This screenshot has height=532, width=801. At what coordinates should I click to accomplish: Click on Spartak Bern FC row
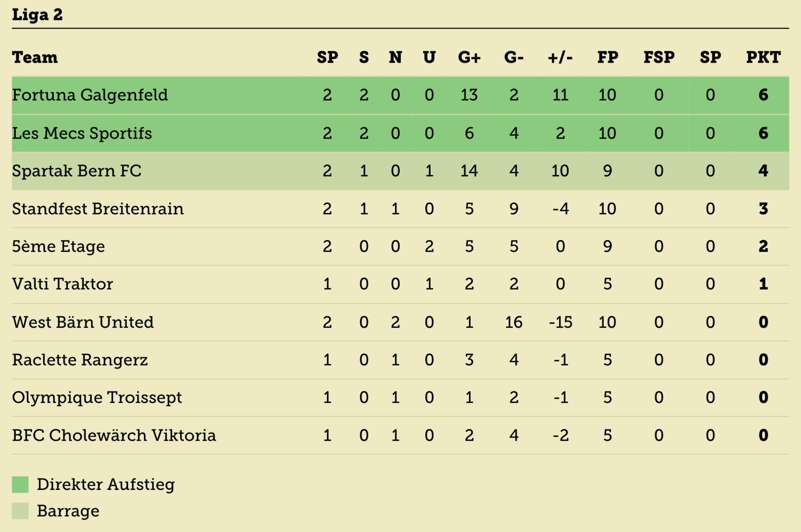[x=400, y=171]
